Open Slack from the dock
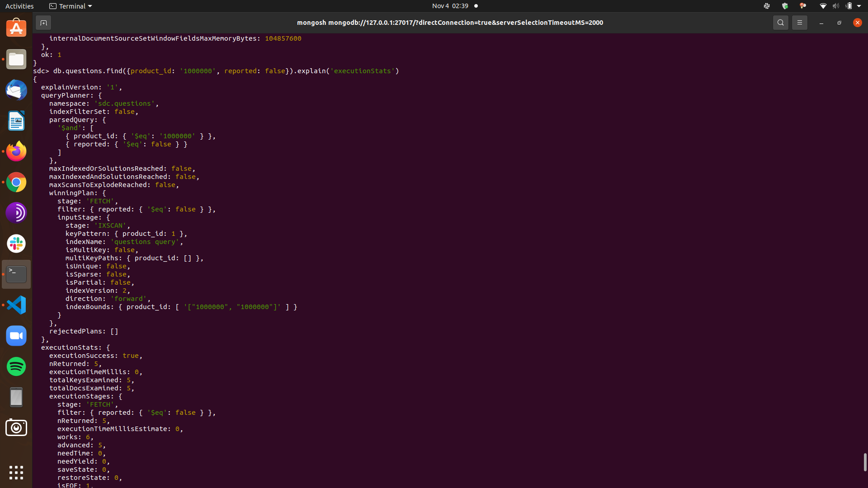Image resolution: width=868 pixels, height=488 pixels. pos(16,244)
